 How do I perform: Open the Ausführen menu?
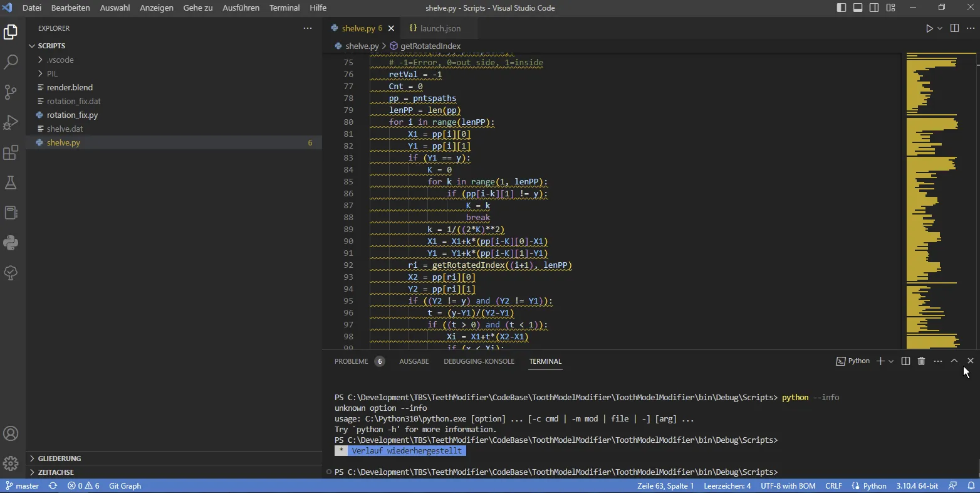tap(241, 8)
